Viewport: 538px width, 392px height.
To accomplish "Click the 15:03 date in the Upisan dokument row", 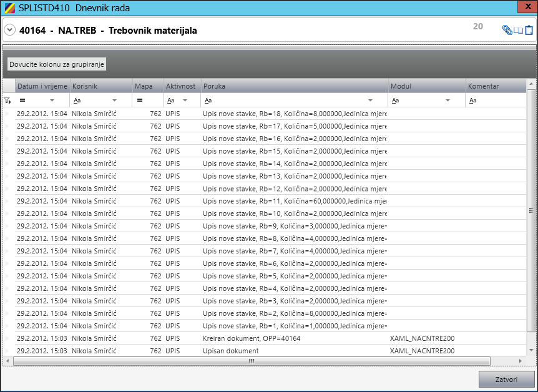I will 42,351.
